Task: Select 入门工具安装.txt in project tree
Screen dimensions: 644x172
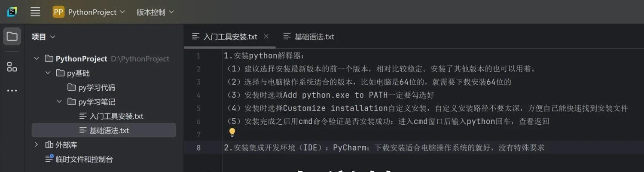Action: 111,116
